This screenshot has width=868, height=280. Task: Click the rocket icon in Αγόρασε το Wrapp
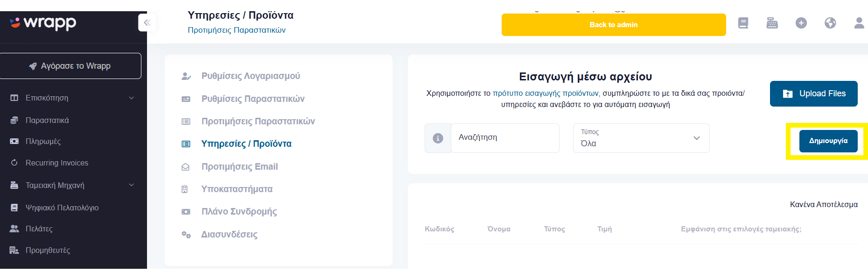[33, 66]
